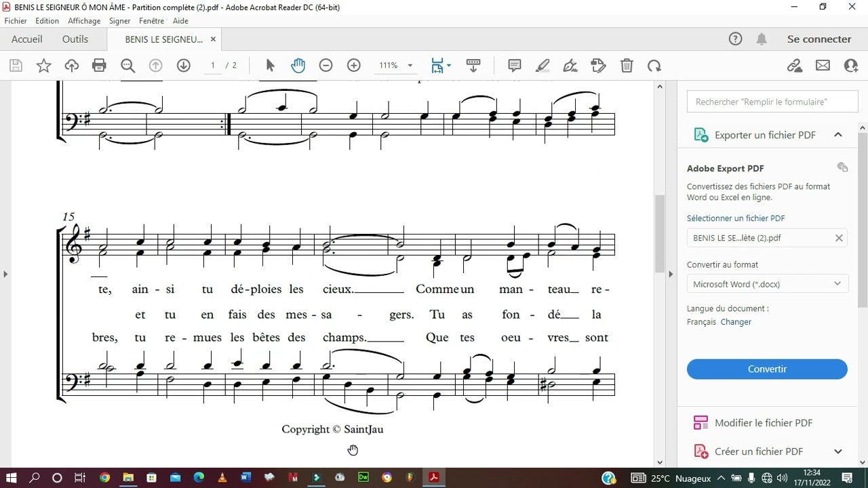Print the document with the printer icon
Screen dimensions: 868x488
(99, 66)
